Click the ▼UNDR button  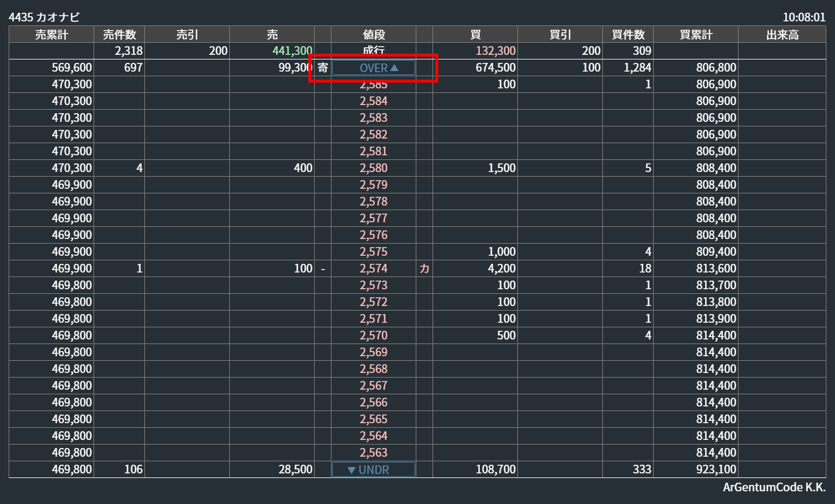point(374,469)
